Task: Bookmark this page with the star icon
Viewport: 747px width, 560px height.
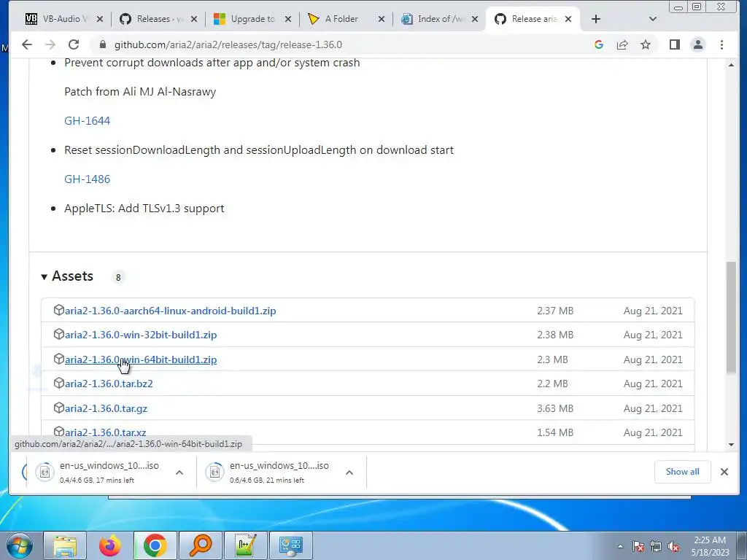Action: [x=646, y=44]
